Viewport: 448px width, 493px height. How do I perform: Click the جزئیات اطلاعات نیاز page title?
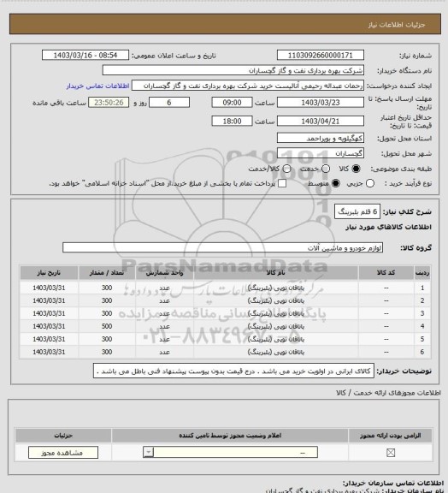(x=397, y=25)
